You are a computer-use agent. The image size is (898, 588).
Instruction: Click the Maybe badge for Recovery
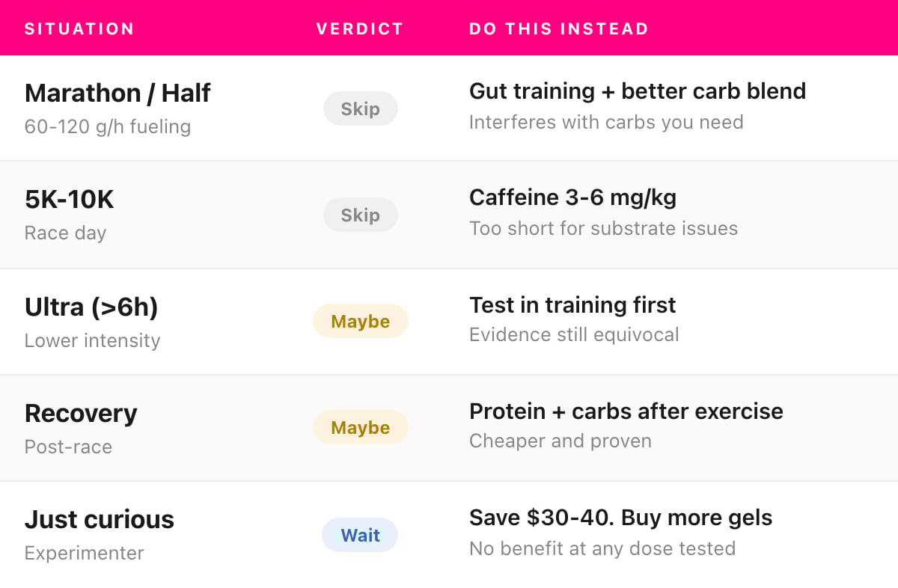click(360, 427)
